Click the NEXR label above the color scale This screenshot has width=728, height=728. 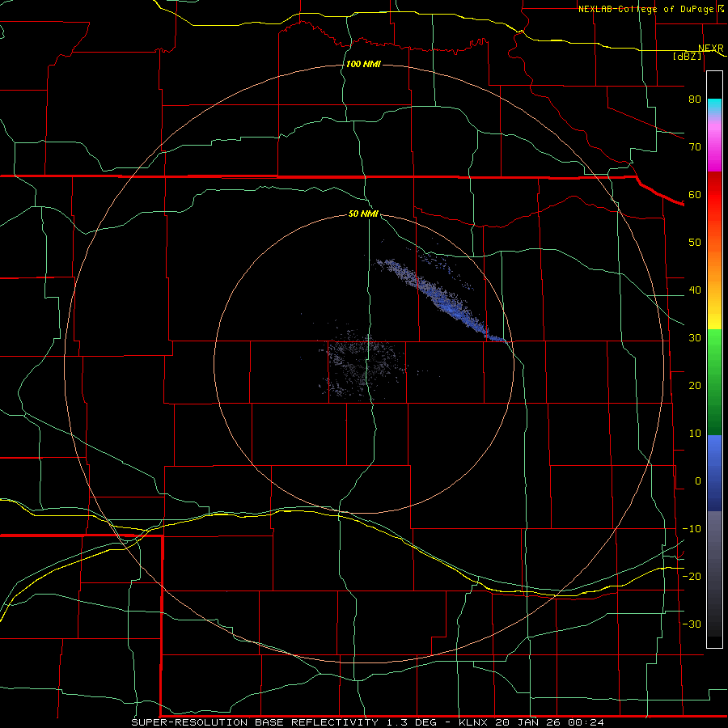tap(711, 49)
